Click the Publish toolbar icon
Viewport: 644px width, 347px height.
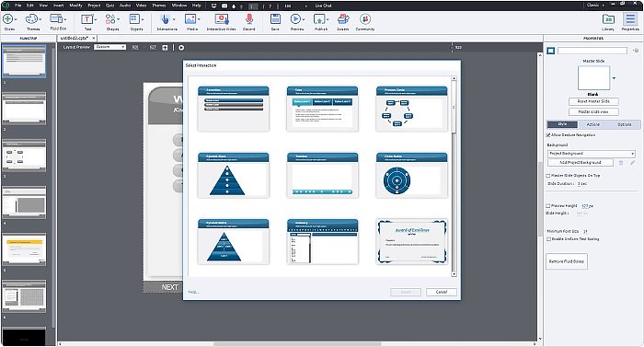(x=319, y=19)
